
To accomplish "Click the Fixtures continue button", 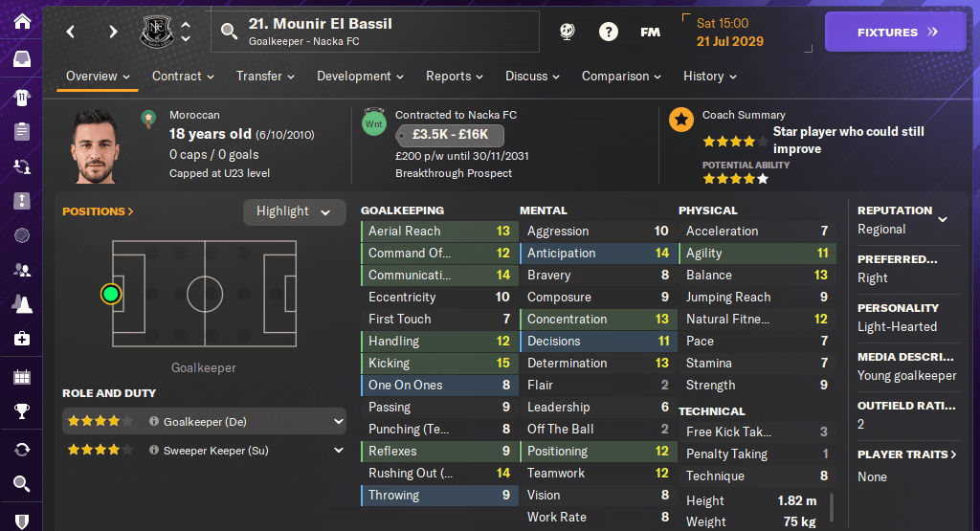I will coord(896,32).
